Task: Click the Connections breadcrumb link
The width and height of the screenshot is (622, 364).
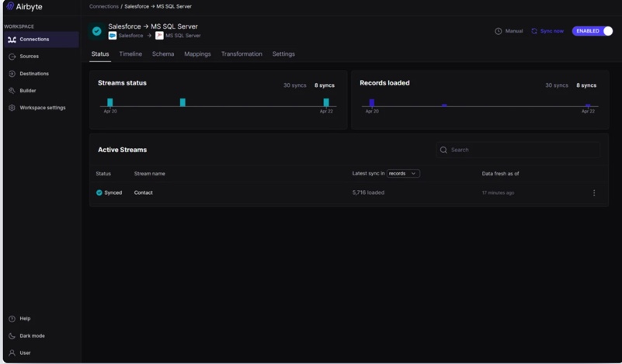Action: pos(103,6)
